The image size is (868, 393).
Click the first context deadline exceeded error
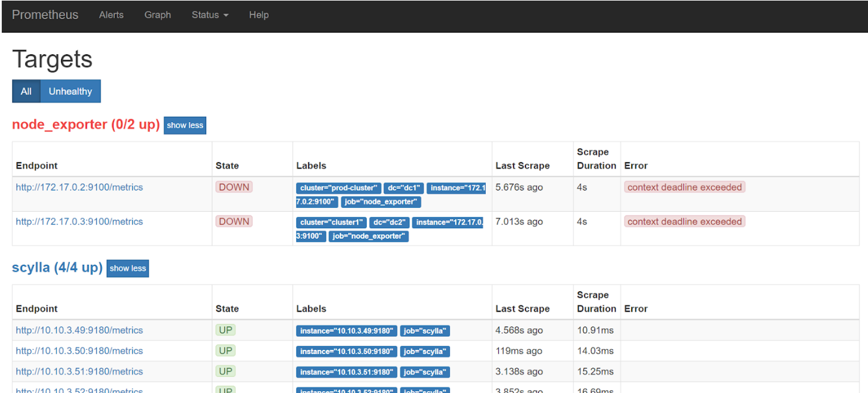(x=685, y=188)
